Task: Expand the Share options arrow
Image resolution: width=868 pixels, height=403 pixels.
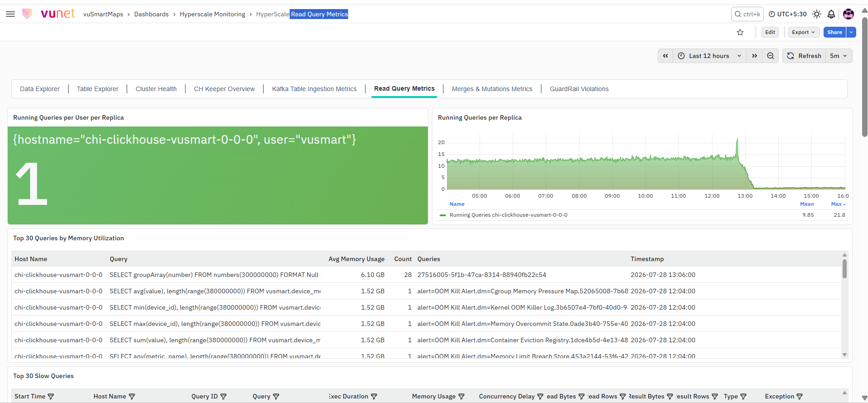Action: coord(851,32)
